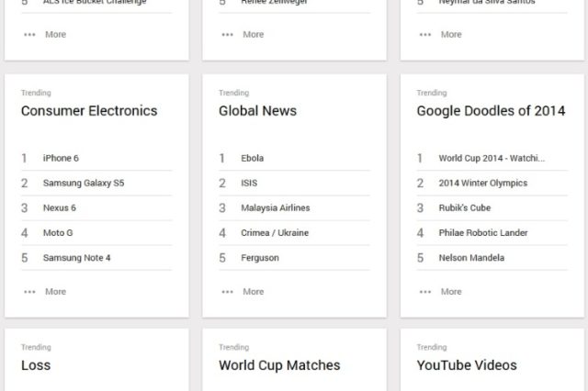The width and height of the screenshot is (588, 391).
Task: Select Samsung Galaxy S5 entry
Action: 84,184
